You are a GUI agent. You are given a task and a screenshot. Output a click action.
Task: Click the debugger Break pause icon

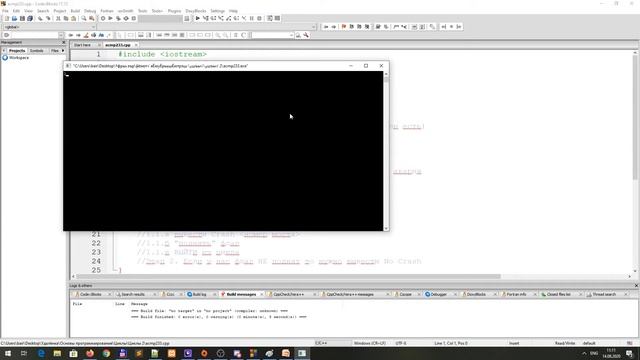pyautogui.click(x=252, y=18)
